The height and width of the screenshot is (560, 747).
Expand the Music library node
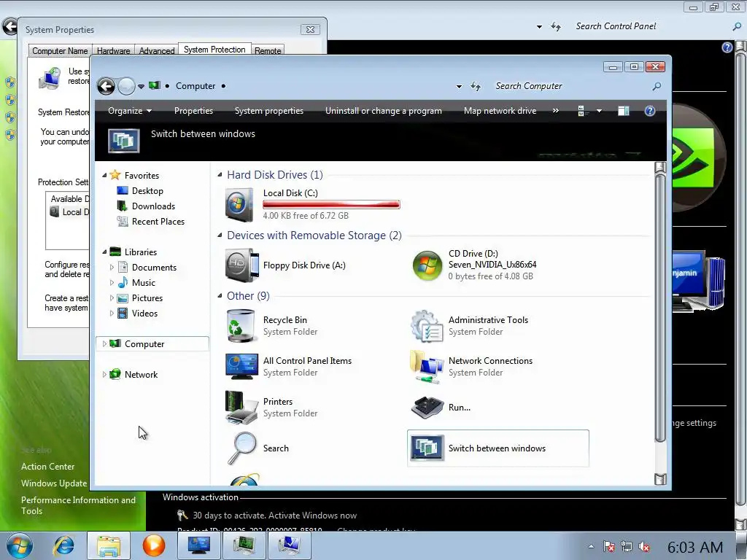[x=112, y=282]
